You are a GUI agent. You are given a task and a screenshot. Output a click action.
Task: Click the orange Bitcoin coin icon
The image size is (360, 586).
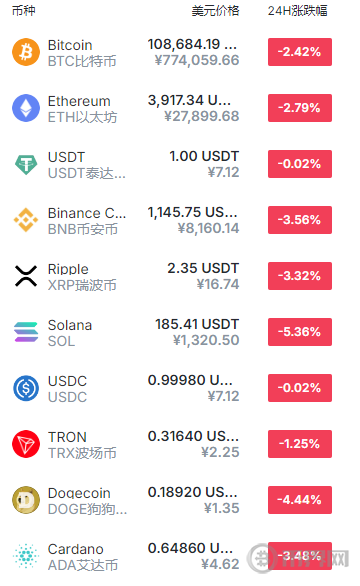[x=26, y=52]
